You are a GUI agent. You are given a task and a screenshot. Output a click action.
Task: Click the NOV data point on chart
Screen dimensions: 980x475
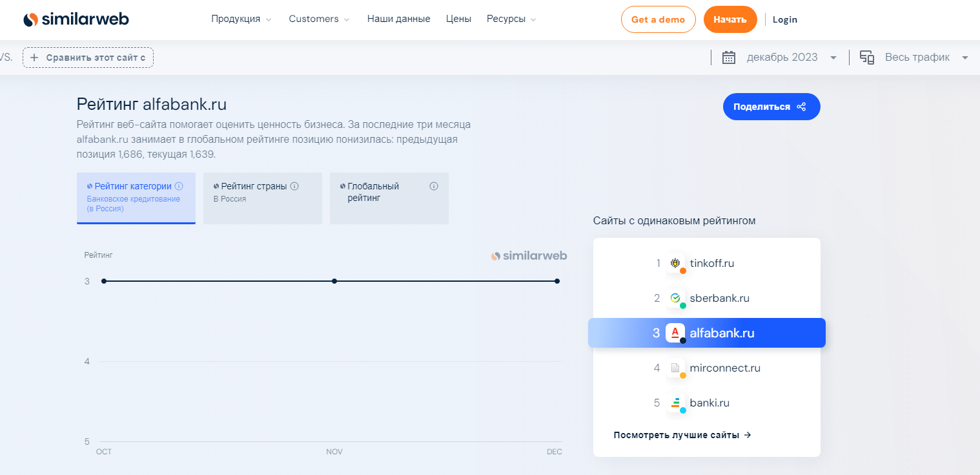(x=334, y=281)
